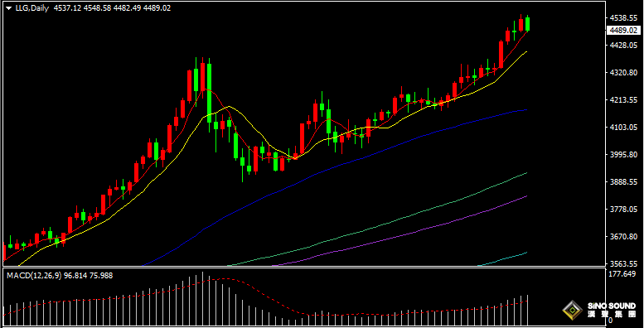Click the purple moving average line
This screenshot has height=328, width=644.
411,232
